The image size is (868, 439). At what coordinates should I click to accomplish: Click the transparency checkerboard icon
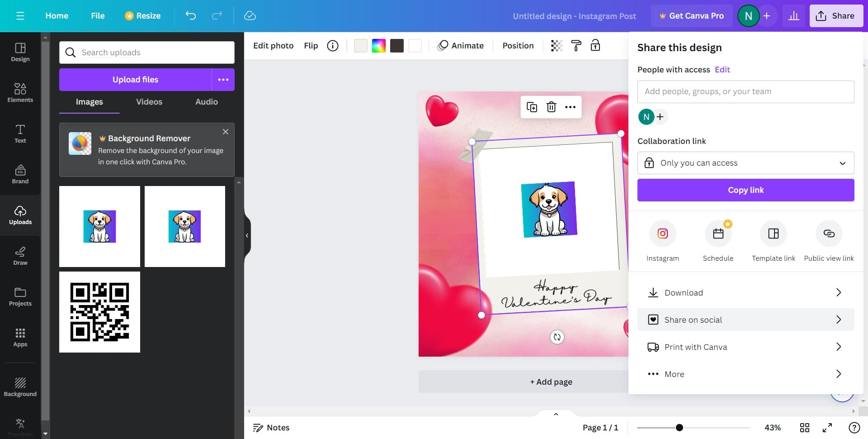point(557,46)
